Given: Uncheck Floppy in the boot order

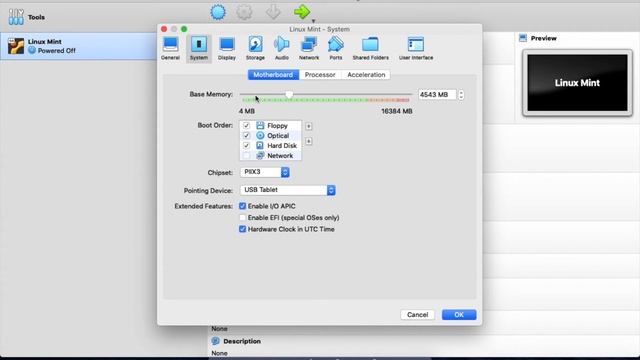Looking at the screenshot, I should click(246, 125).
